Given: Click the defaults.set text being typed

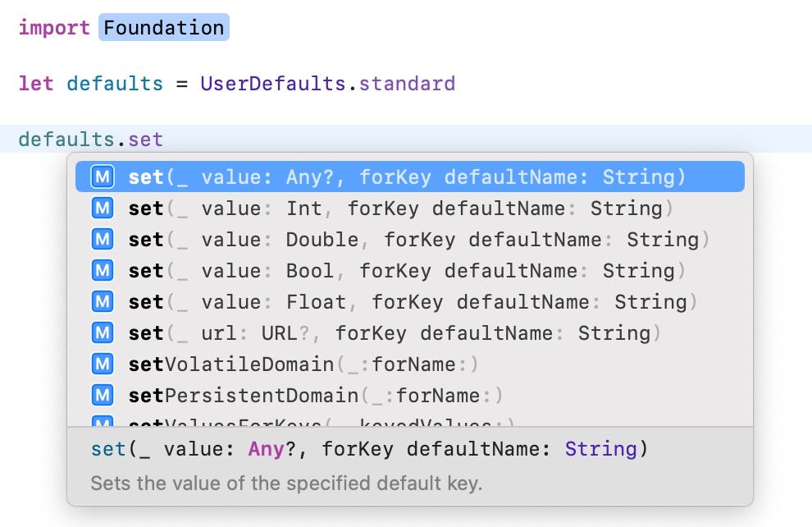Looking at the screenshot, I should (x=90, y=138).
